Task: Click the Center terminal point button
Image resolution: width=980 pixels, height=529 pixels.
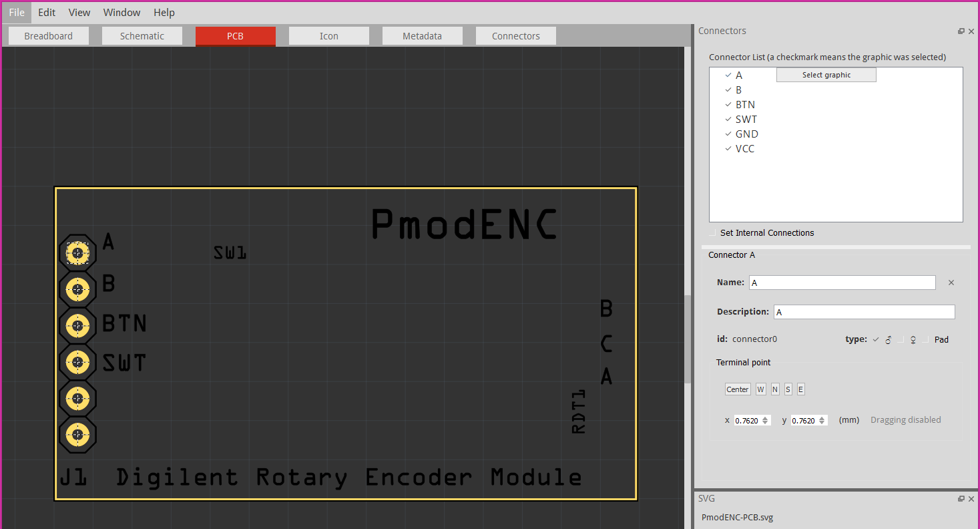Action: [x=737, y=389]
